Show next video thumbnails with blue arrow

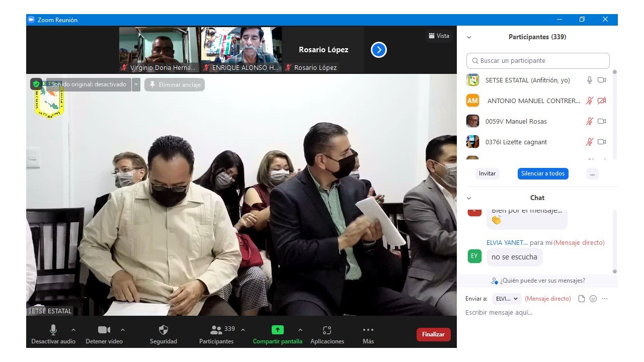point(379,50)
